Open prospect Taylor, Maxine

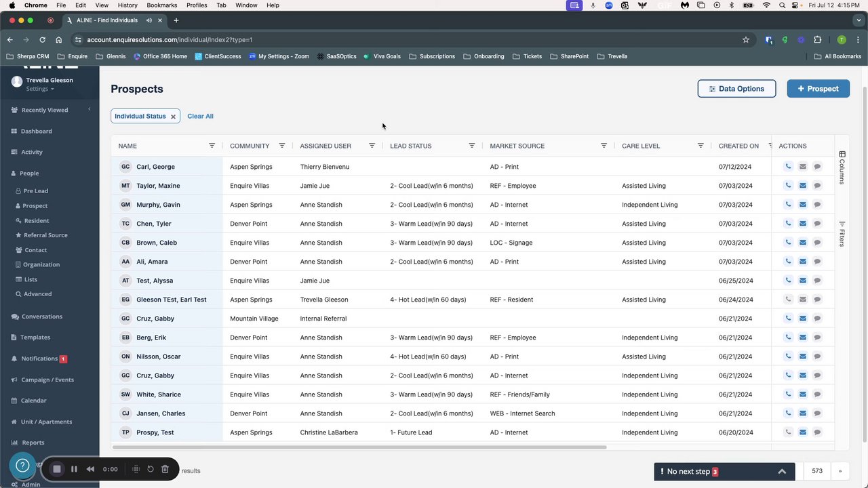point(158,186)
